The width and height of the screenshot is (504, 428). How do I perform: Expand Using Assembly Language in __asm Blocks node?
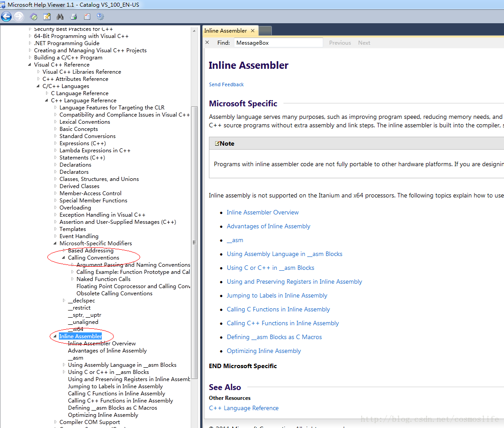[64, 365]
